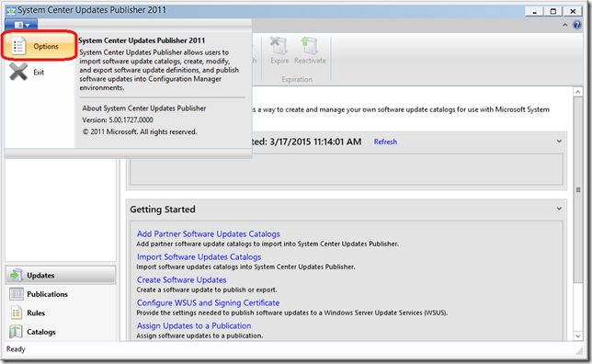Switch to the Catalogs workspace
Viewport: 592px width, 364px height.
point(61,332)
